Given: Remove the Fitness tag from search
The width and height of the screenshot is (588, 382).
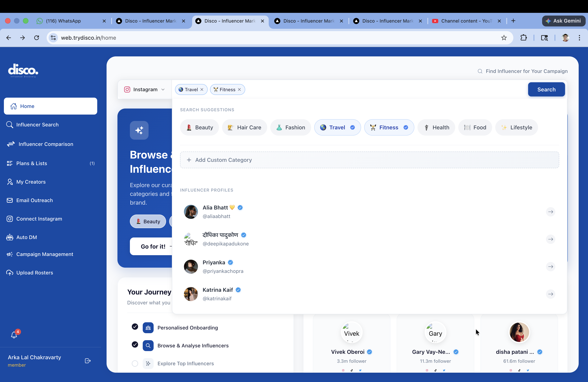Looking at the screenshot, I should click(x=239, y=89).
